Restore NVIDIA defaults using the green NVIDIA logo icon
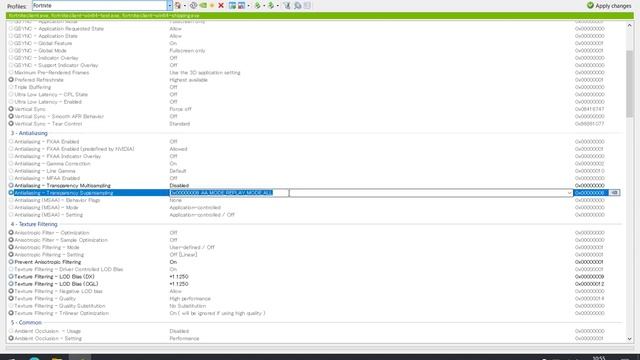 (203, 5)
